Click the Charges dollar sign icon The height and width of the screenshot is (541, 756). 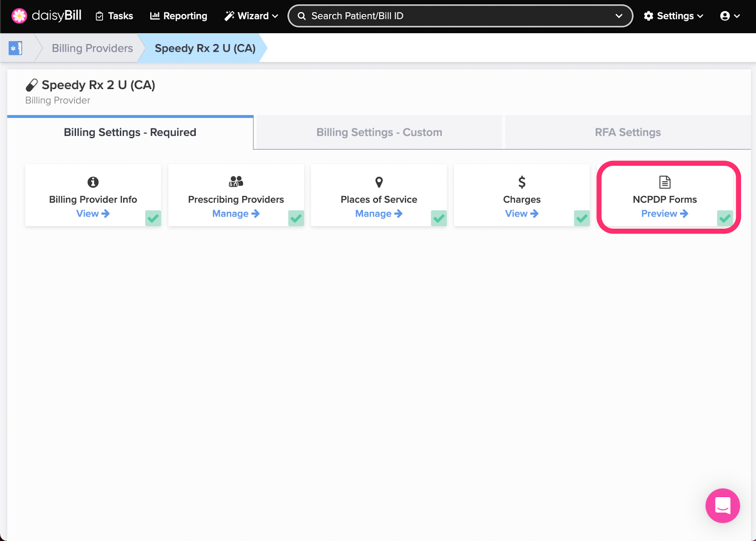522,182
